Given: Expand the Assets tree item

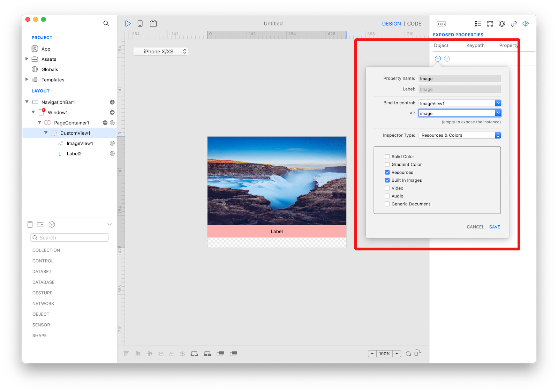Looking at the screenshot, I should [x=27, y=59].
